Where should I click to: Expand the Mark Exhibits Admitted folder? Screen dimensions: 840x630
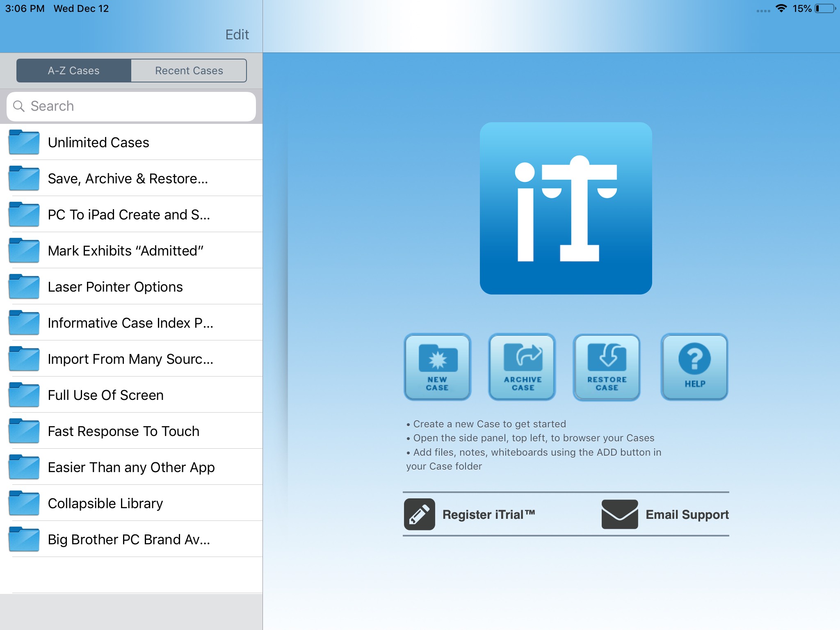click(x=130, y=250)
